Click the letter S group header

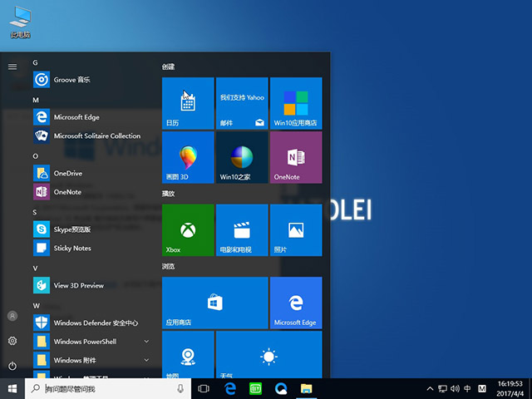(36, 212)
